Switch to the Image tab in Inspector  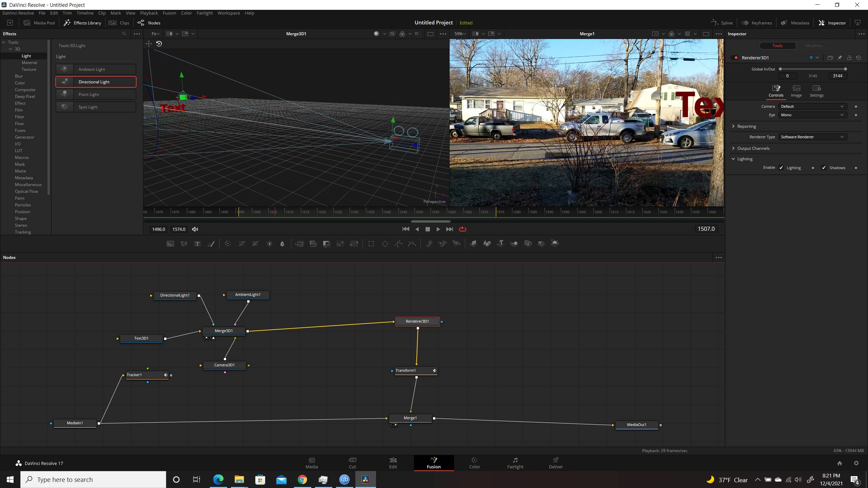coord(796,91)
